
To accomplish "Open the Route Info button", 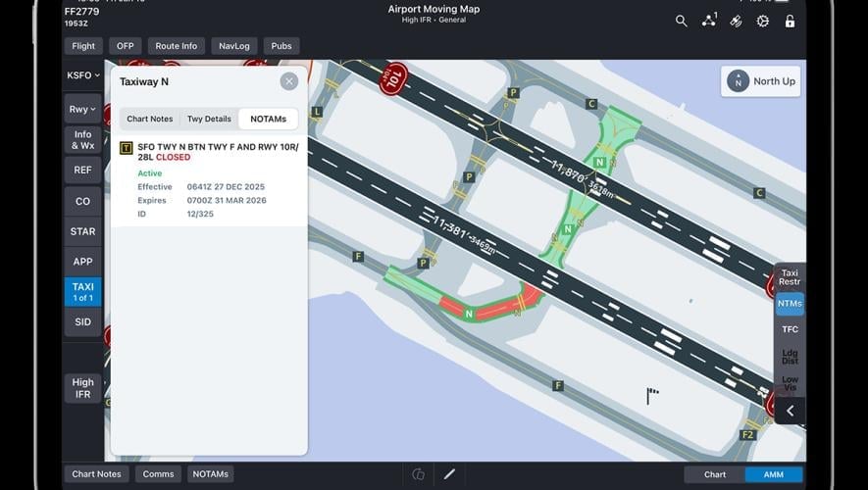I will [x=177, y=46].
